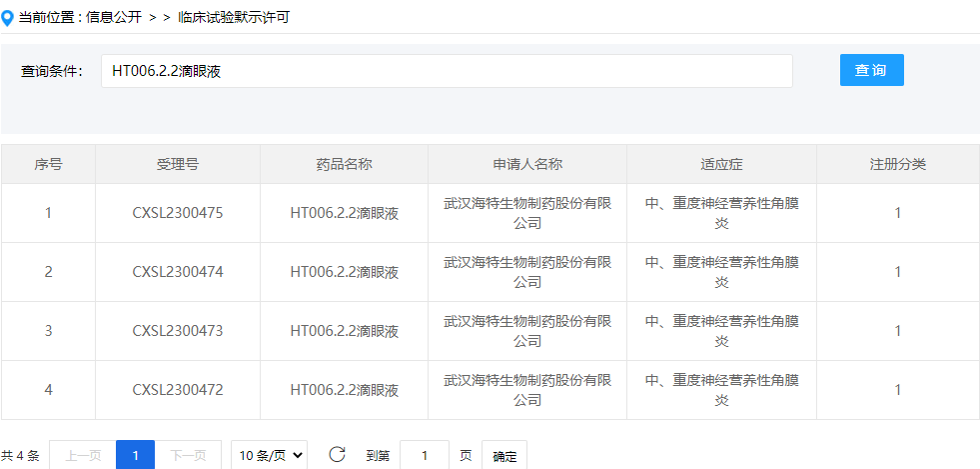The height and width of the screenshot is (469, 980).
Task: Click indication in CXSL2300472 row
Action: tap(722, 390)
